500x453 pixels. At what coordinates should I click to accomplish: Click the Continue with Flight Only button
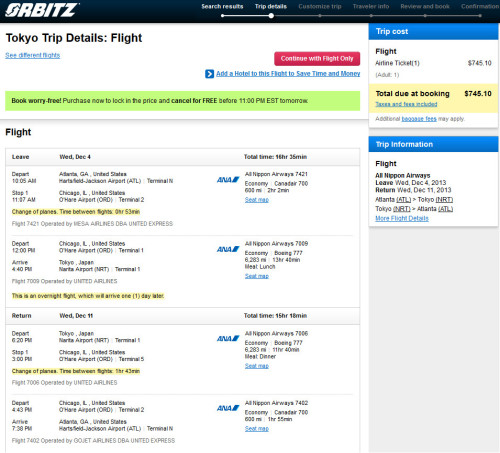coord(317,59)
